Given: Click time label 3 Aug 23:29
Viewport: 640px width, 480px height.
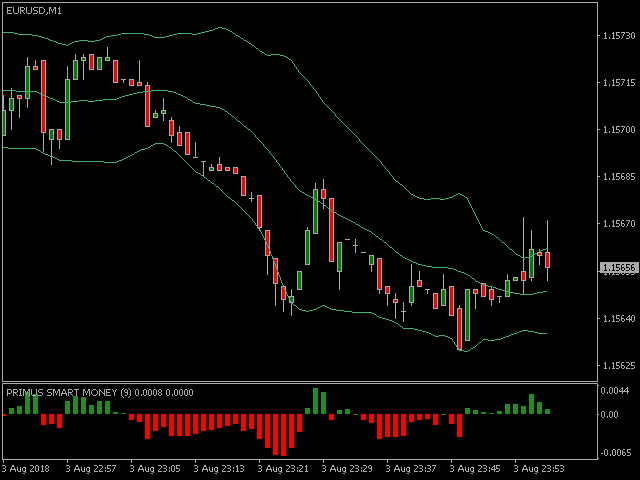Looking at the screenshot, I should point(347,469).
